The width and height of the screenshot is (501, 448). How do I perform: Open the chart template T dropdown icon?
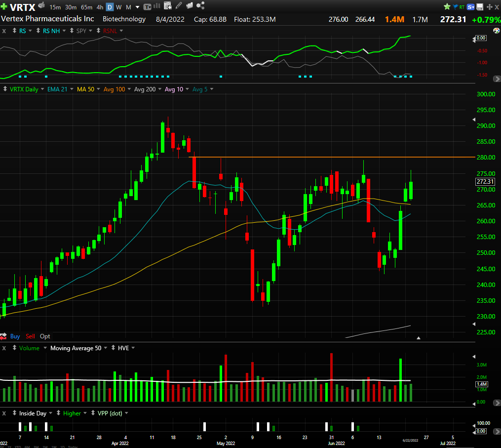click(x=147, y=7)
